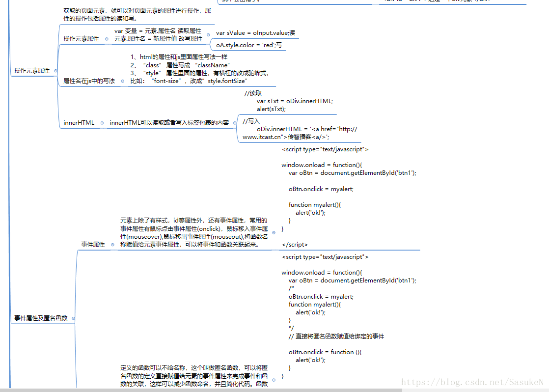Image resolution: width=549 pixels, height=392 pixels.
Task: Collapse the 操作元素属性 root branch circle
Action: 55,71
